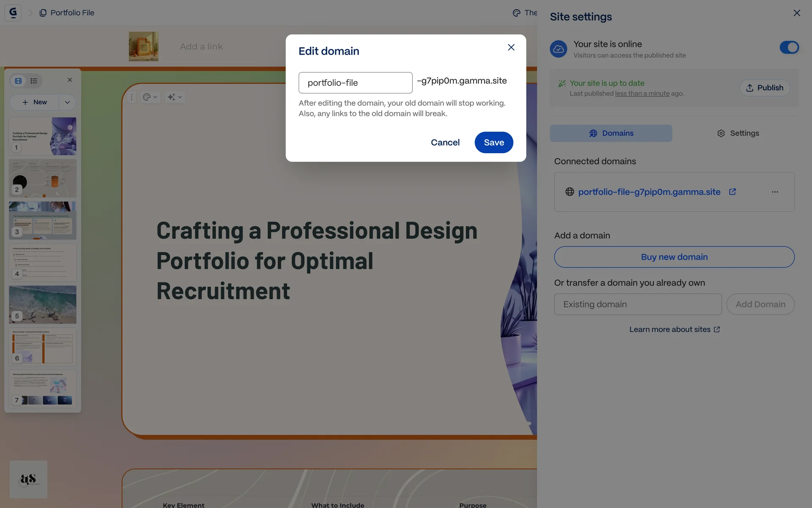Switch to outline list view icon
The image size is (812, 508).
coord(34,81)
